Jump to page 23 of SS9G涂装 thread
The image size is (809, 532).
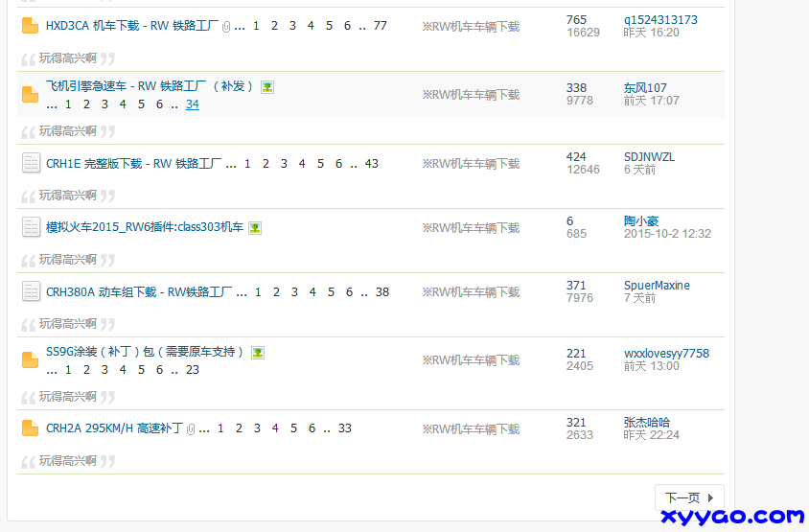(x=193, y=369)
